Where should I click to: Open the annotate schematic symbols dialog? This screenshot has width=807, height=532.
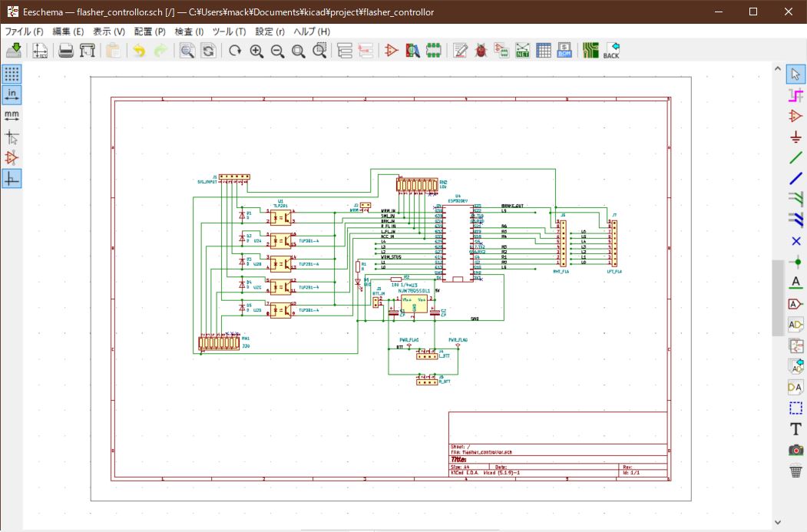coord(458,50)
